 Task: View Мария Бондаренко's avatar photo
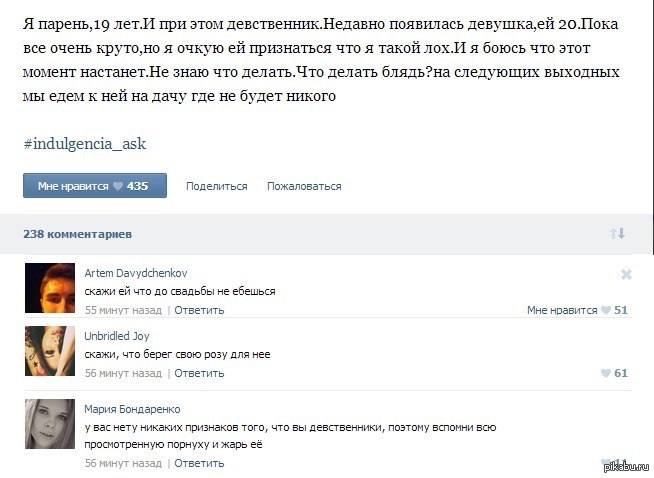click(x=50, y=424)
